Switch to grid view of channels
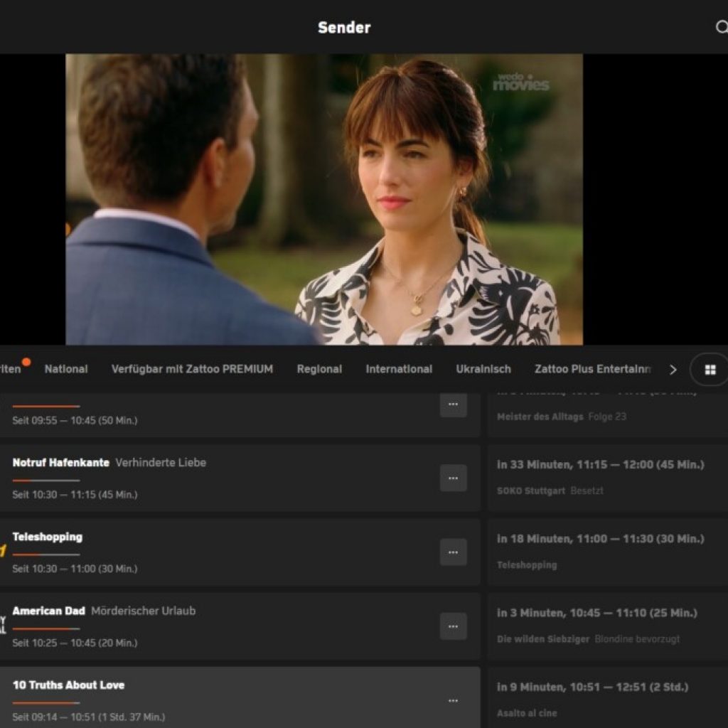 point(710,370)
